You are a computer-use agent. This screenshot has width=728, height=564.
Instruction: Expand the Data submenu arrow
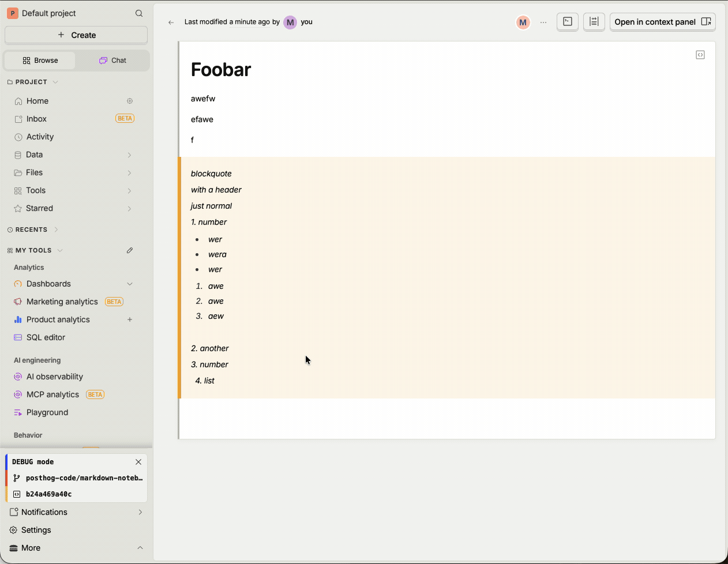[129, 155]
